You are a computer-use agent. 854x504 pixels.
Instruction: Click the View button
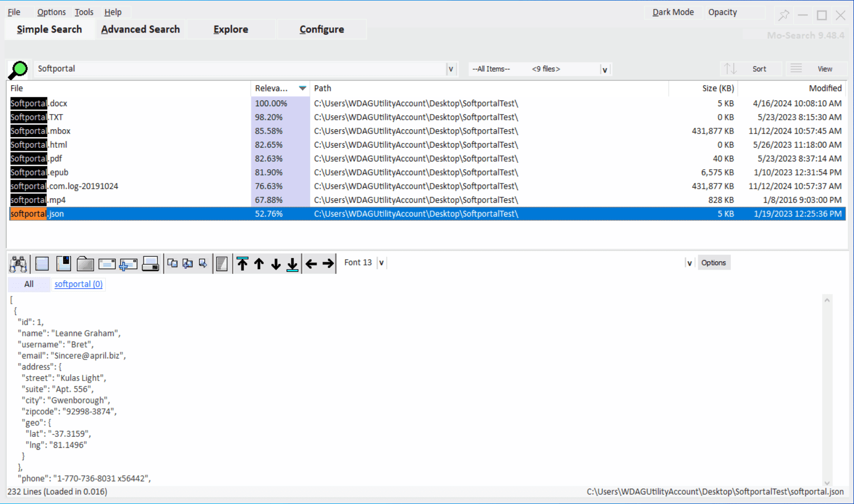817,69
